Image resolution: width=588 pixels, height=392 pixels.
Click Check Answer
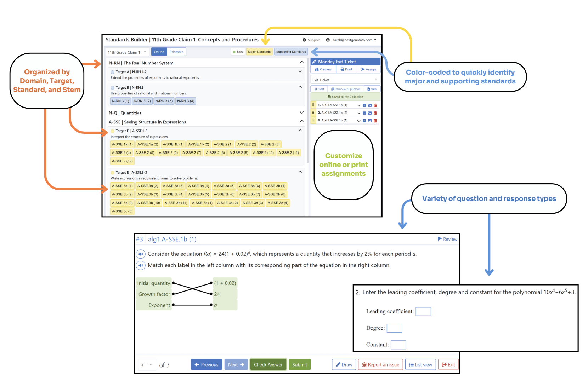pos(268,365)
